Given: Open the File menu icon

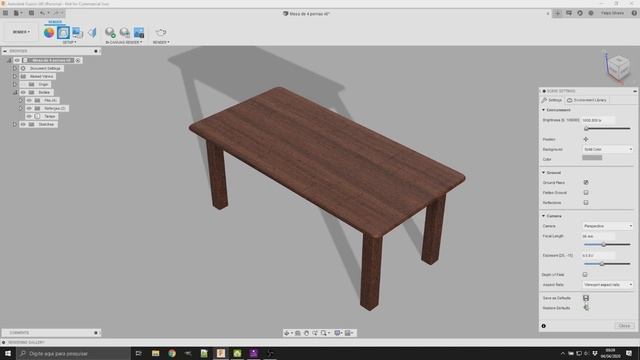Looking at the screenshot, I should (x=17, y=13).
